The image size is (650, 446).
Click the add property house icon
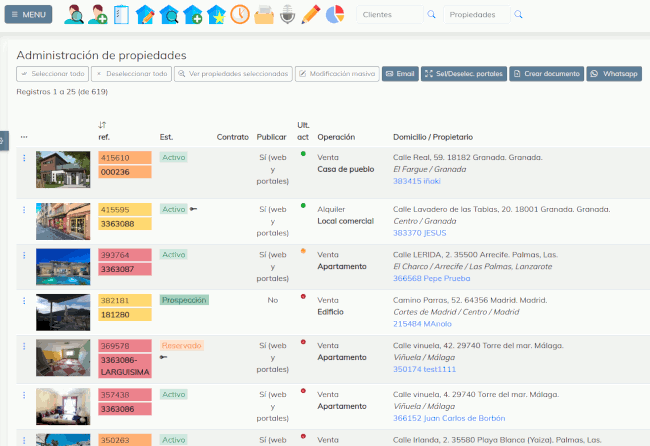pos(193,15)
